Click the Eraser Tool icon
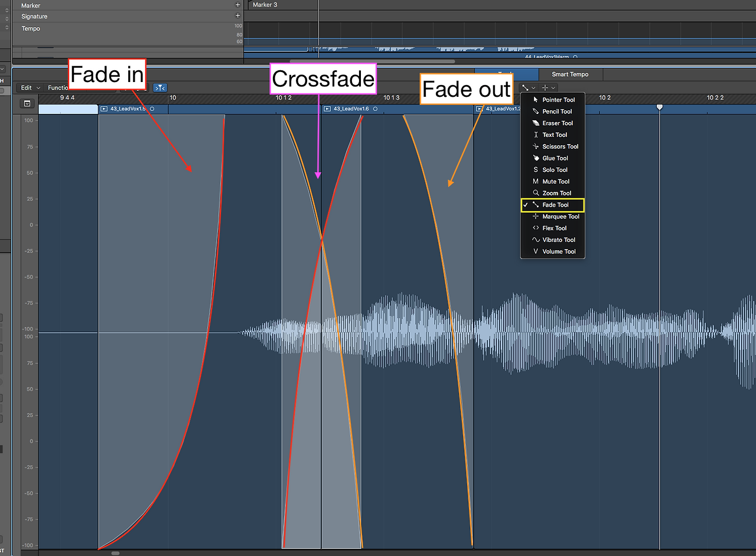 [536, 123]
